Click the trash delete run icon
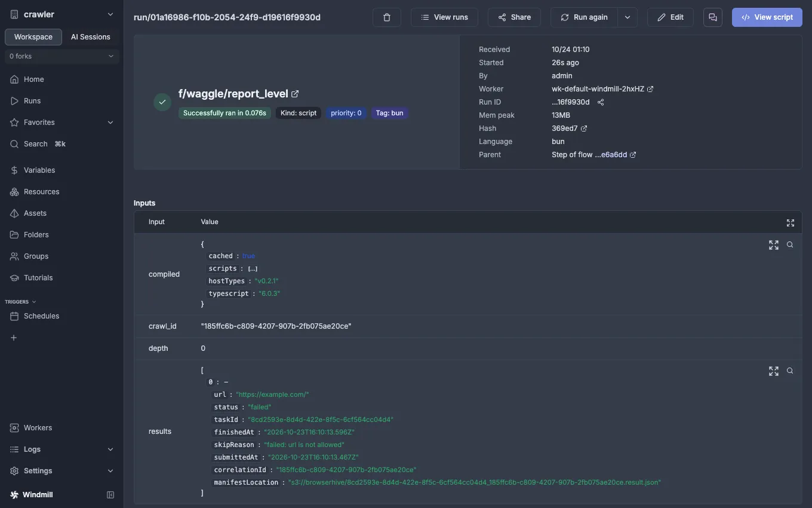Screen dimensions: 812x508 (387, 17)
